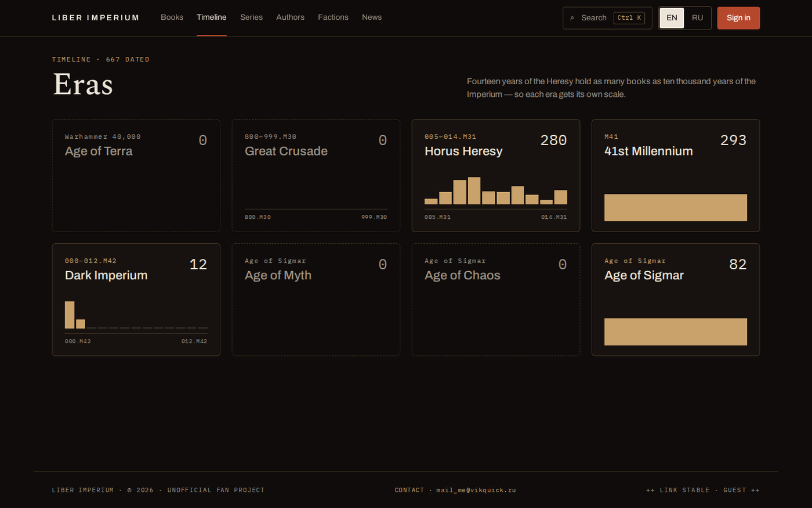
Task: Click the 293 count on 41st Millennium
Action: [x=733, y=140]
